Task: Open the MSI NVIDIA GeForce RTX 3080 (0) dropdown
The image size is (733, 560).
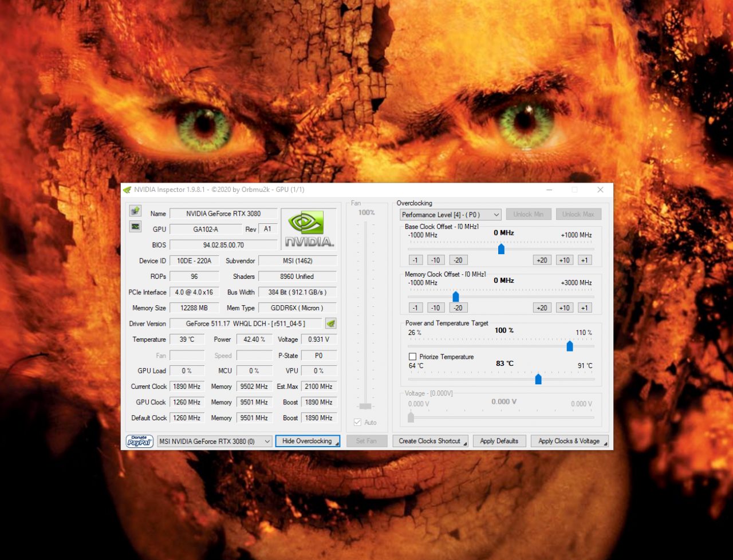Action: click(215, 441)
